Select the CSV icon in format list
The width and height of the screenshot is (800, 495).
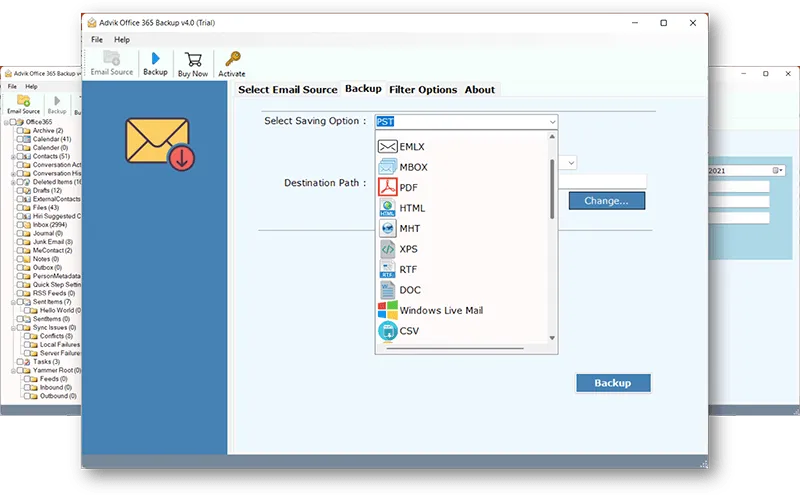[x=388, y=331]
